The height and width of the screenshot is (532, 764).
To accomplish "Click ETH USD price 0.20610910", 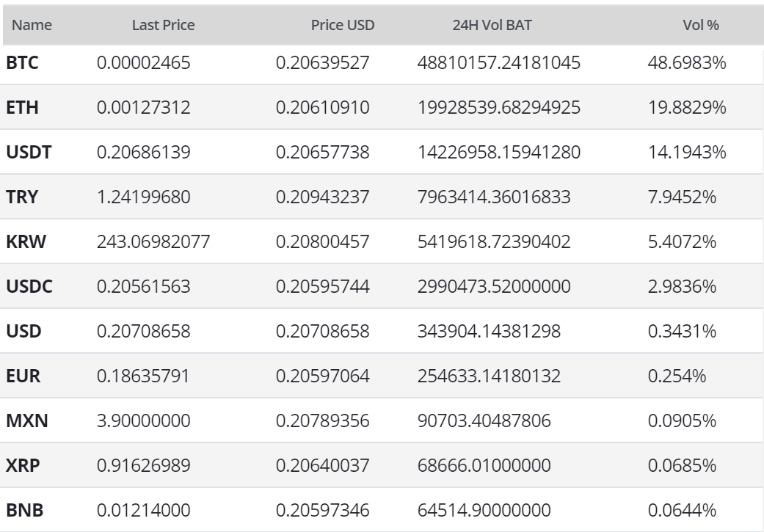I will click(x=323, y=108).
